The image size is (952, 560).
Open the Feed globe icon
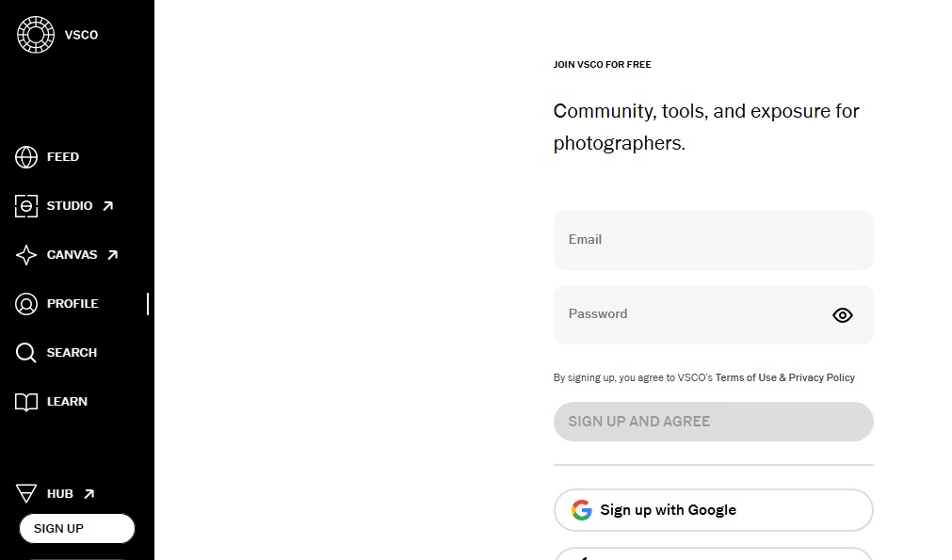(x=26, y=157)
